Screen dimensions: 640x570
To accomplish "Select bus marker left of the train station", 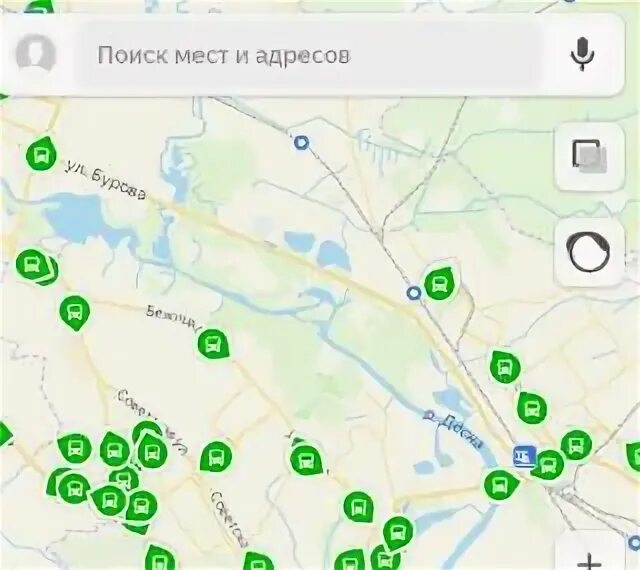I will [500, 485].
